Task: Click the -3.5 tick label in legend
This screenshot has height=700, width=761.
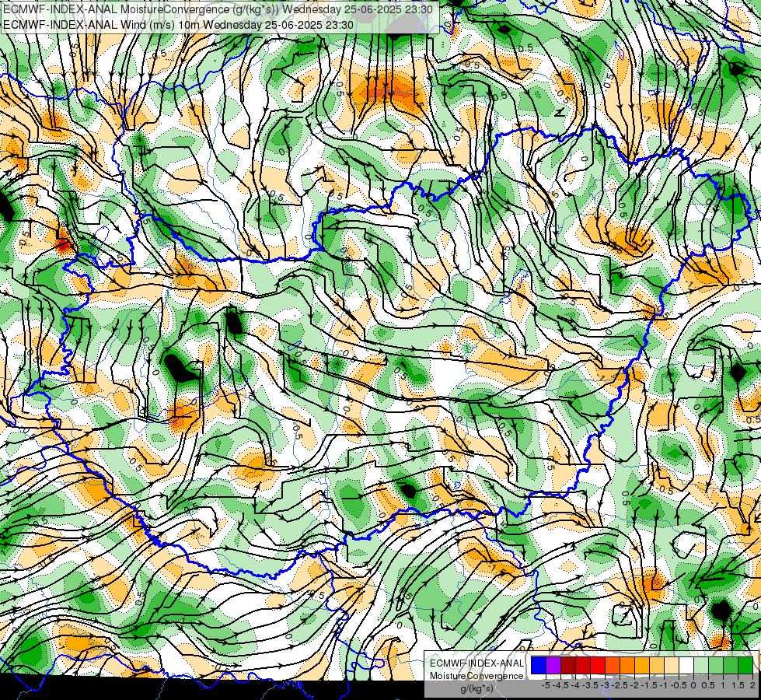Action: tap(589, 685)
